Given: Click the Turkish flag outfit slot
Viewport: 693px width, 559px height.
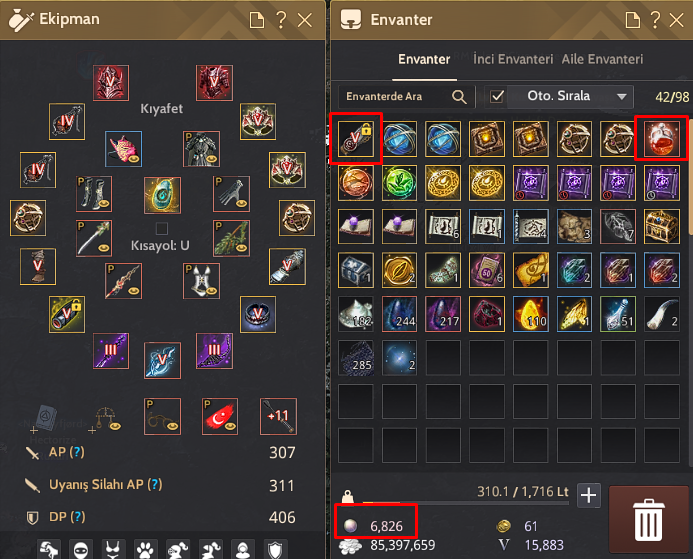Looking at the screenshot, I should pos(220,416).
